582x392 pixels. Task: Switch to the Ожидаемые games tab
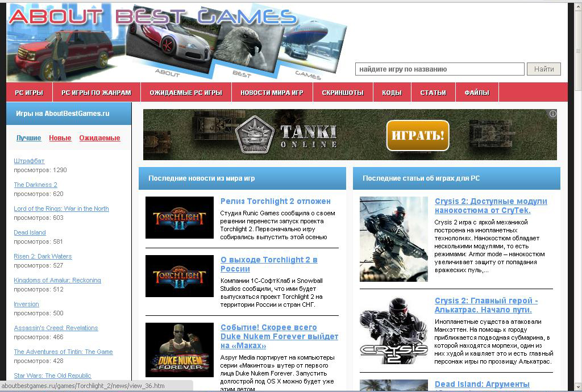coord(99,138)
